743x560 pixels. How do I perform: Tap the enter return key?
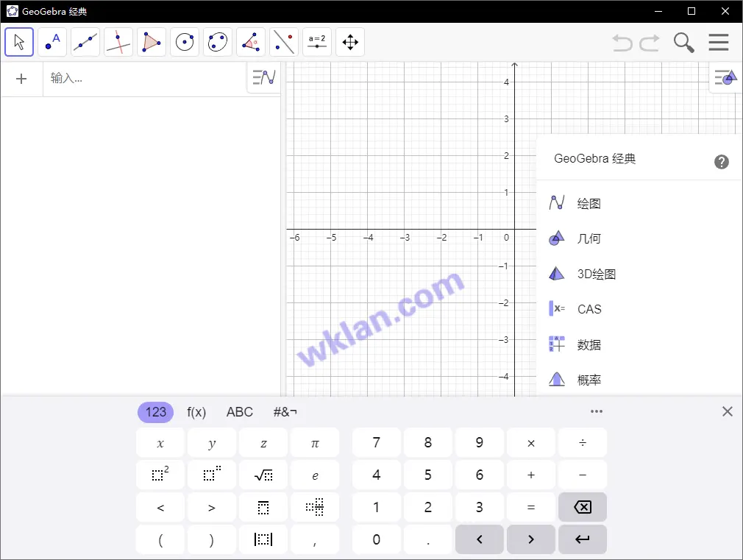click(x=583, y=539)
